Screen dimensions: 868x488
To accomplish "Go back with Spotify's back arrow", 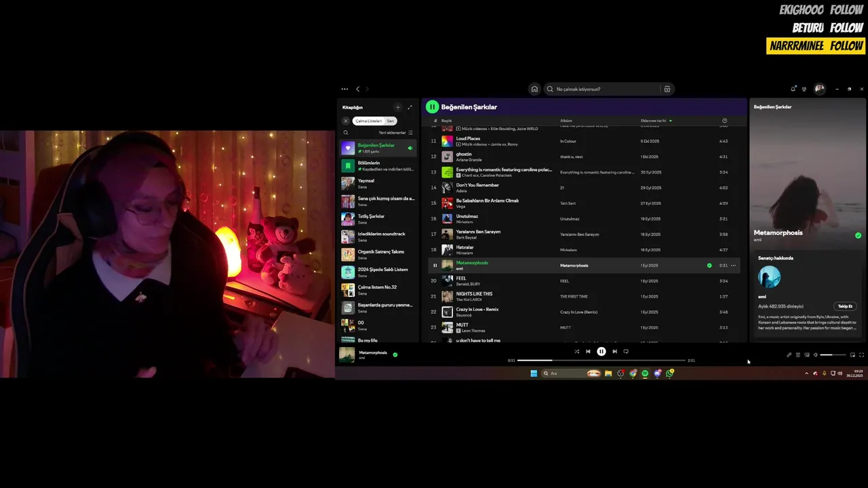I will tap(357, 89).
